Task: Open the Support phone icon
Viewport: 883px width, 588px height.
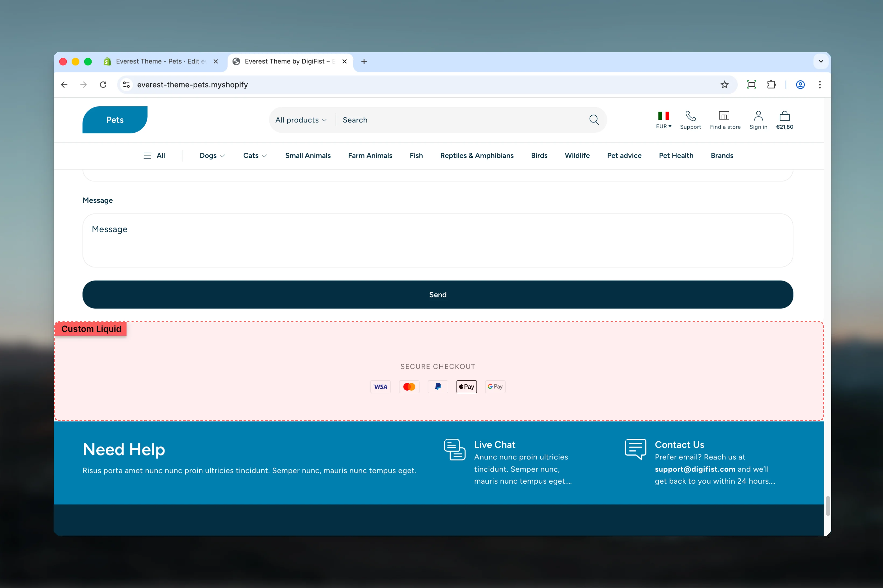Action: click(x=691, y=116)
